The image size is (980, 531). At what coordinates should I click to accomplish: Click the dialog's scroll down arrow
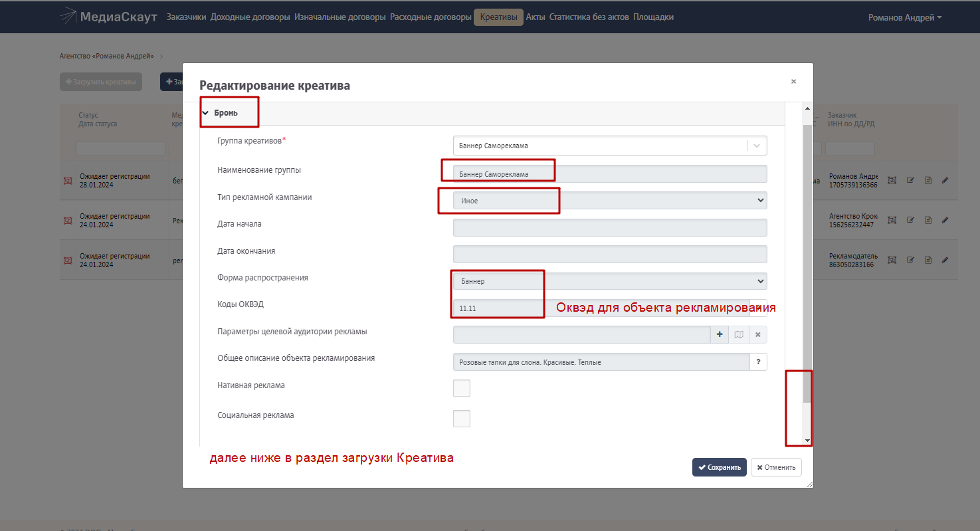tap(807, 441)
